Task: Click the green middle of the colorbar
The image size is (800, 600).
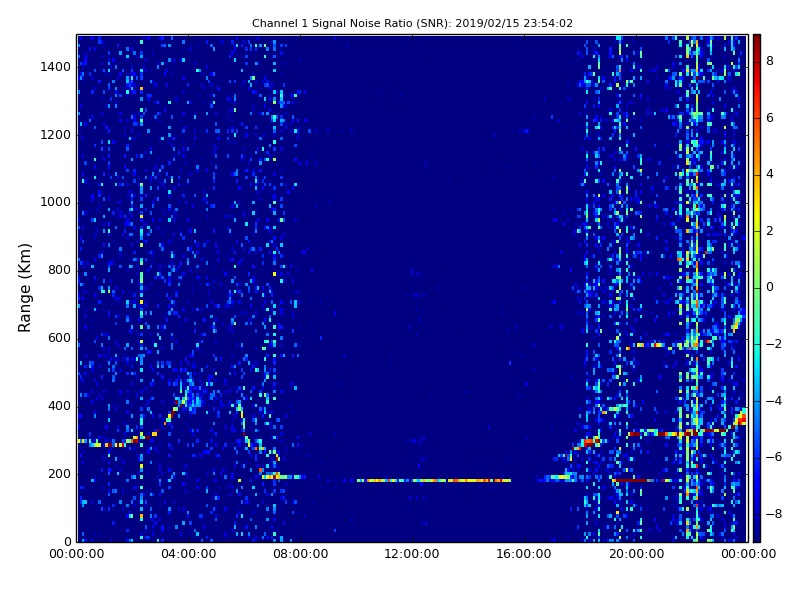Action: click(757, 287)
